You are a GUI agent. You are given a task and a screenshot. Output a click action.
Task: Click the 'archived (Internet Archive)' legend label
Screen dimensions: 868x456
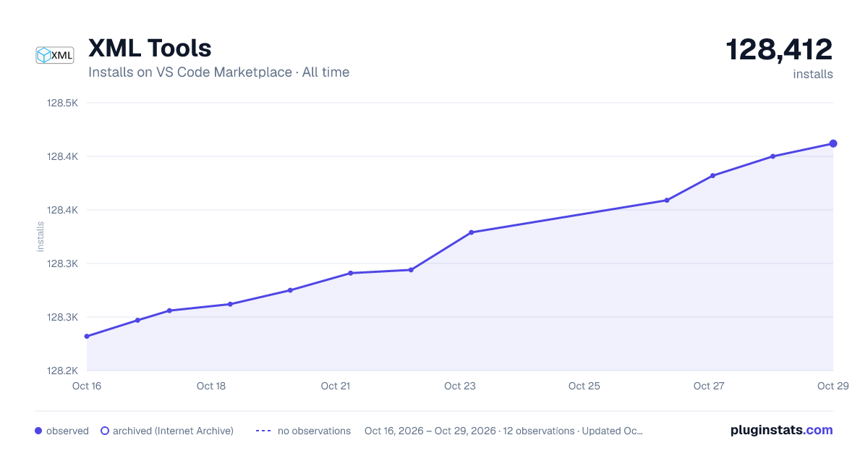click(173, 431)
